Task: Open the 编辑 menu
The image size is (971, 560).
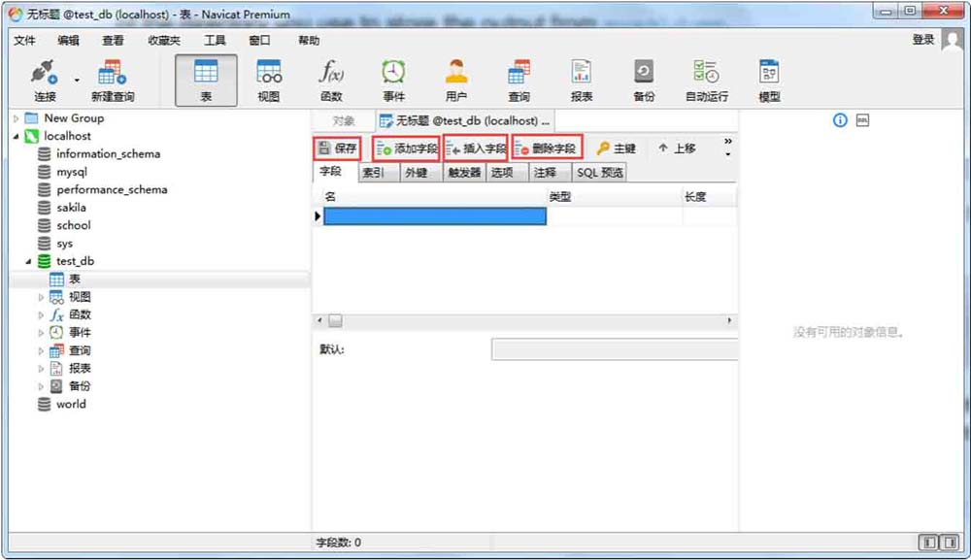Action: pos(68,40)
